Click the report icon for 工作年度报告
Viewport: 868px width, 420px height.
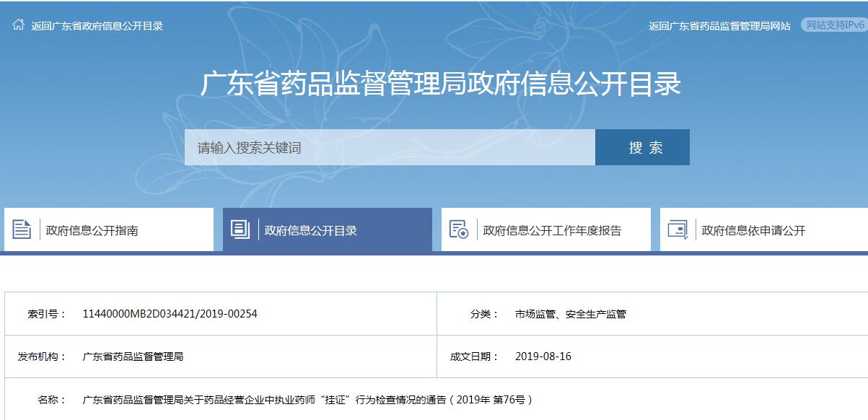[459, 229]
